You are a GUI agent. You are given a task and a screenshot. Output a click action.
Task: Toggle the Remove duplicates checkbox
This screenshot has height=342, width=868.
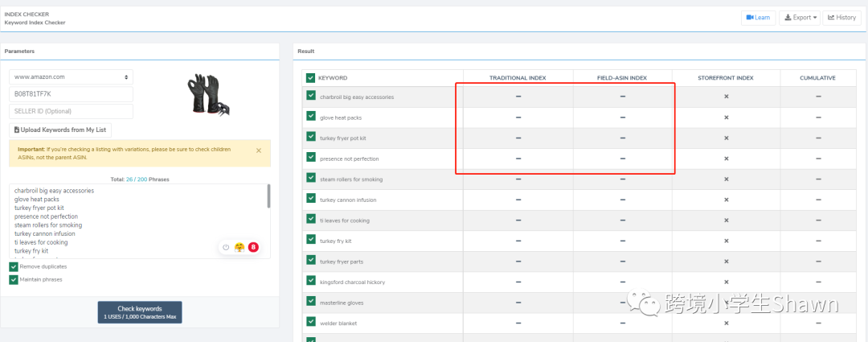click(14, 266)
